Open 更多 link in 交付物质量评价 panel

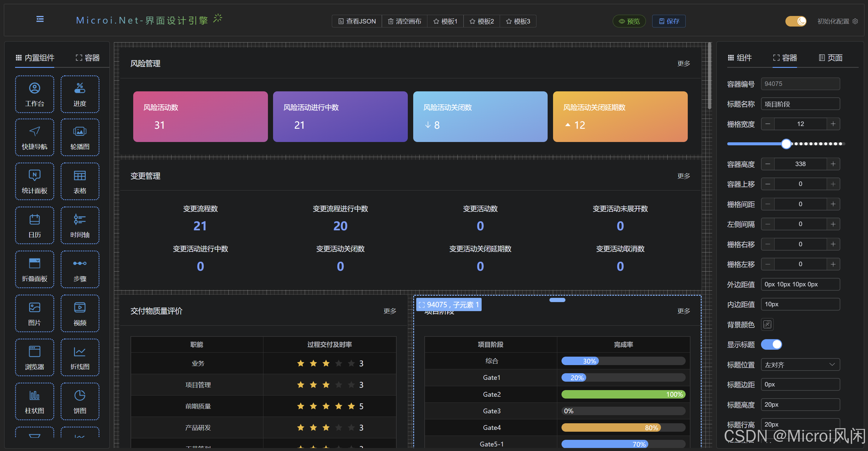390,311
